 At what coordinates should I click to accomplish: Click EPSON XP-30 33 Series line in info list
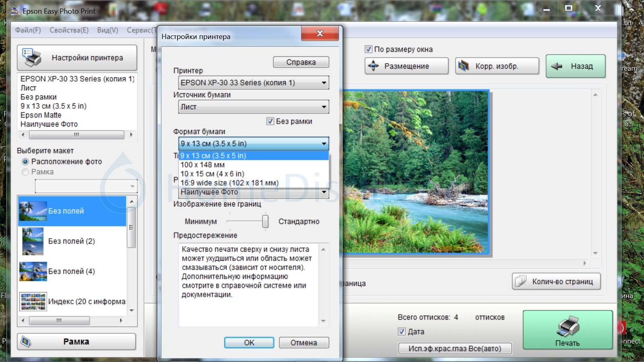(x=77, y=79)
